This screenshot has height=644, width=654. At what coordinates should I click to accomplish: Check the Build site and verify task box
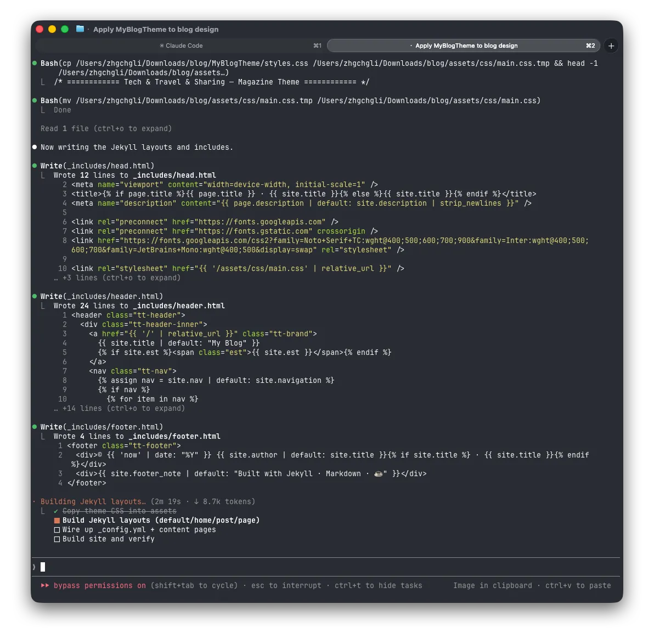[x=57, y=539]
